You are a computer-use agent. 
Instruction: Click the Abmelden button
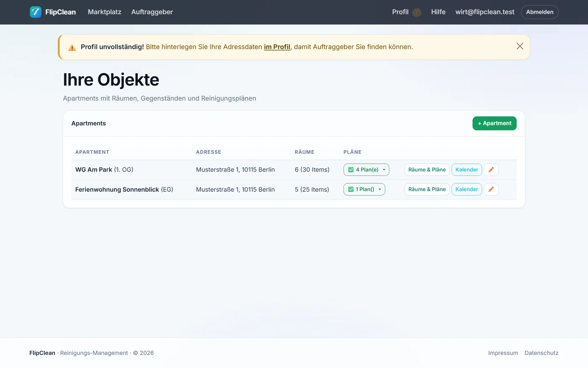point(540,12)
